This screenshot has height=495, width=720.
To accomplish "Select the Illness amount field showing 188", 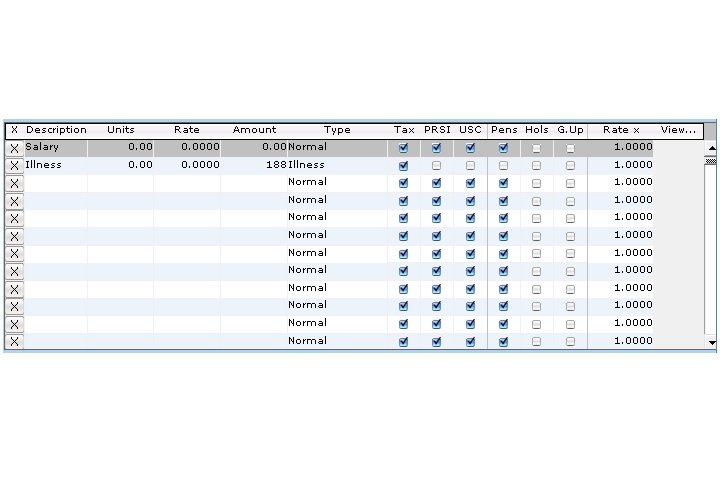I will tap(254, 165).
